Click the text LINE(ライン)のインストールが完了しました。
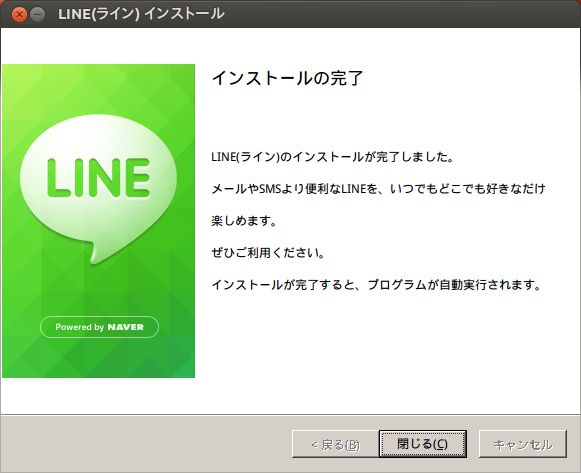 pyautogui.click(x=332, y=157)
